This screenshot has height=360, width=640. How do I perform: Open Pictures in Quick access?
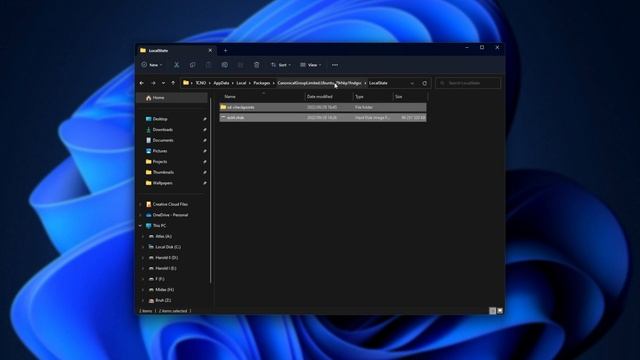click(160, 151)
